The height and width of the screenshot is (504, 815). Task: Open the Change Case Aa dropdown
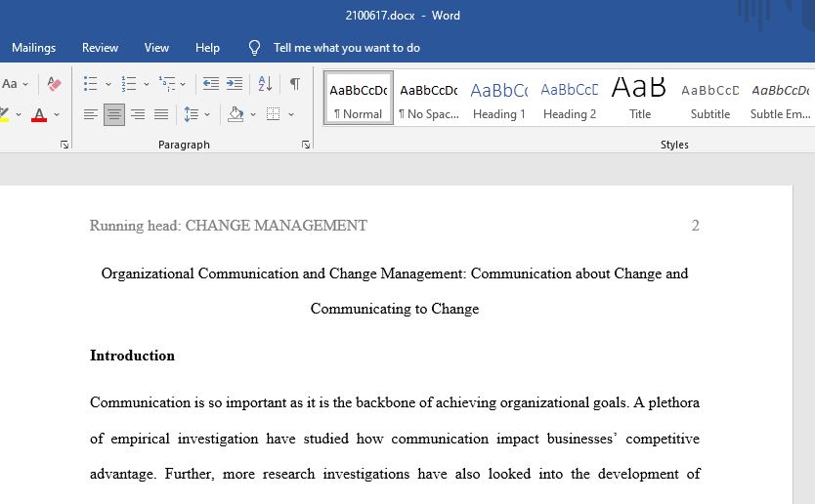(x=15, y=84)
